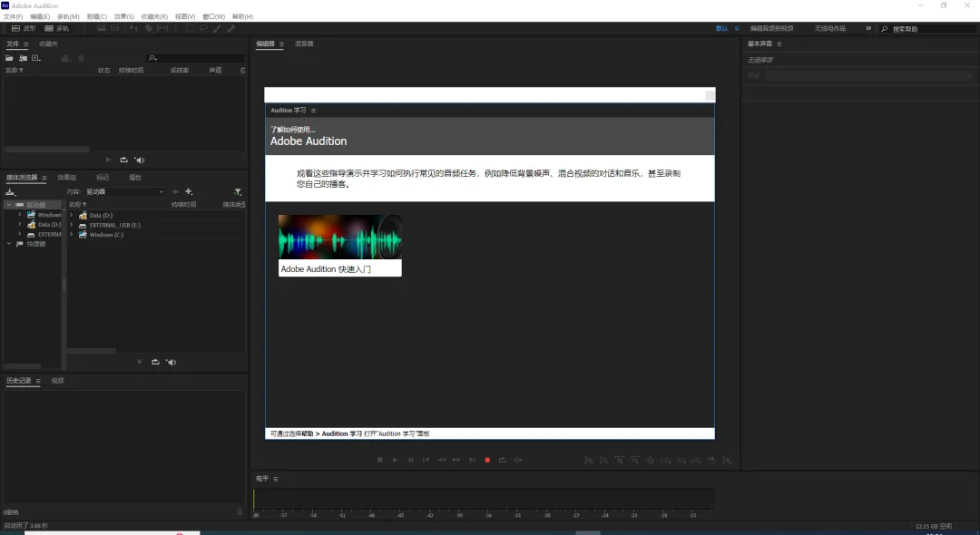The height and width of the screenshot is (535, 980).
Task: Toggle Skip Selection in transport controls
Action: pyautogui.click(x=518, y=460)
